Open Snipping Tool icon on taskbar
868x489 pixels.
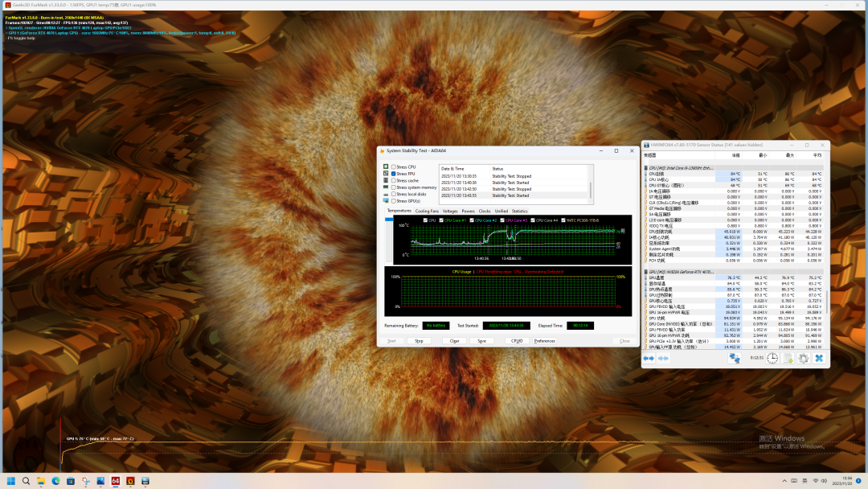coord(86,481)
